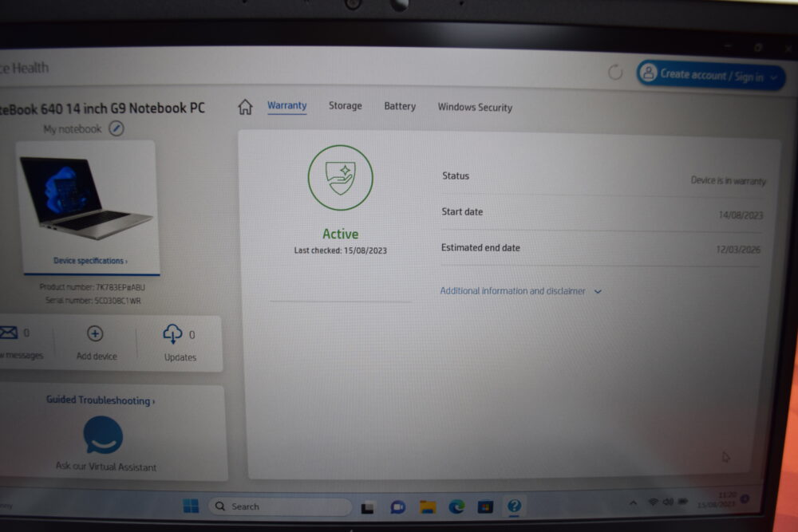Open Task View from the taskbar
Viewport: 798px width, 532px height.
pos(367,507)
